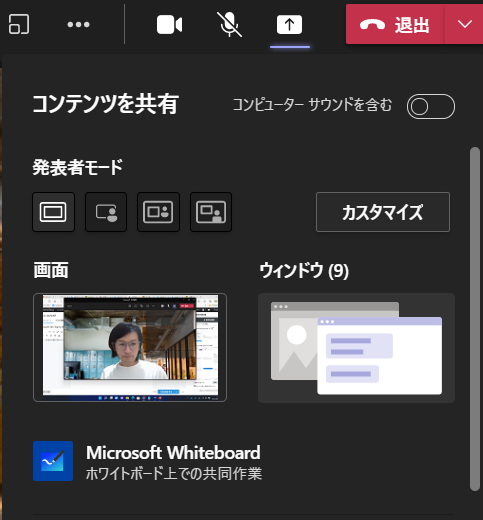Click the 発表者モード heading

pyautogui.click(x=78, y=167)
